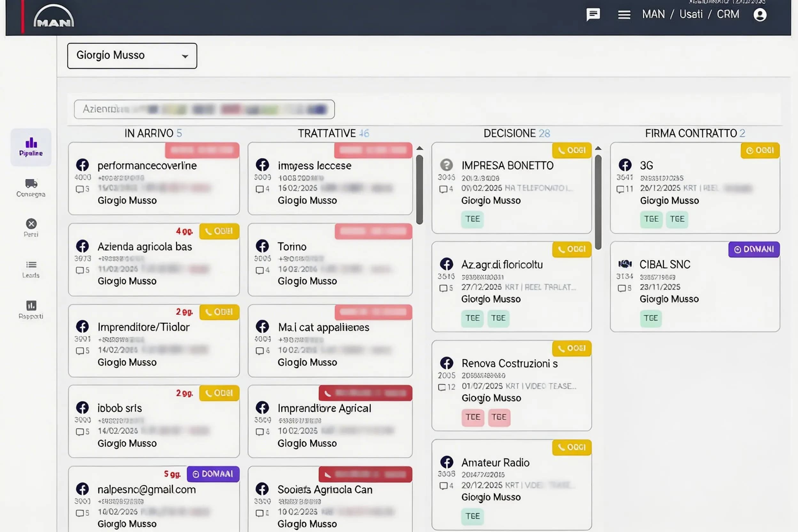This screenshot has width=798, height=532.
Task: Toggle the first TGE tag on Renova Costruzioni card
Action: tap(472, 417)
